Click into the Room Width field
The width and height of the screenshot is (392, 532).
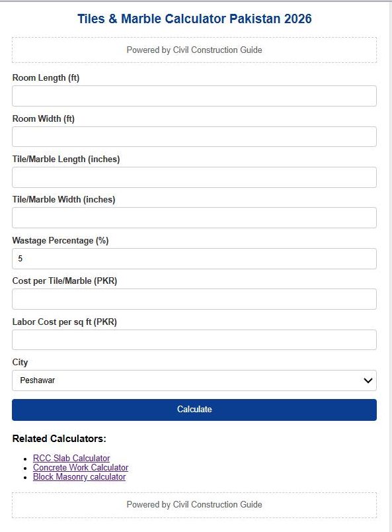coord(194,136)
